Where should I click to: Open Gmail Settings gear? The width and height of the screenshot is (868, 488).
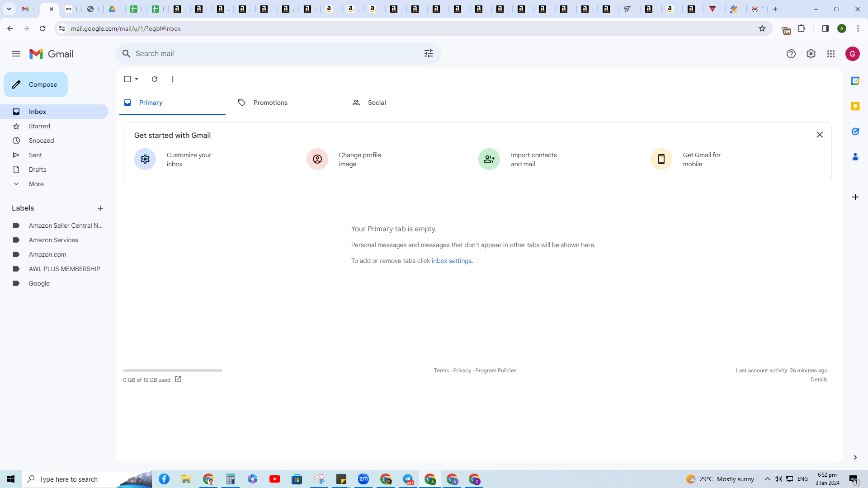pyautogui.click(x=811, y=54)
